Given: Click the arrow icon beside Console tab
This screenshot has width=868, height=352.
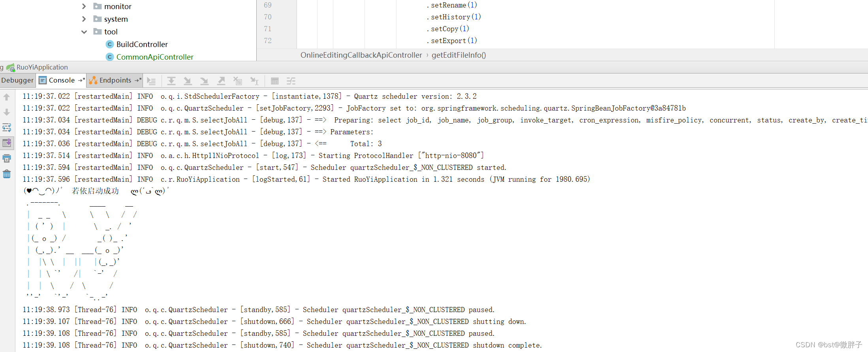Looking at the screenshot, I should pyautogui.click(x=81, y=80).
